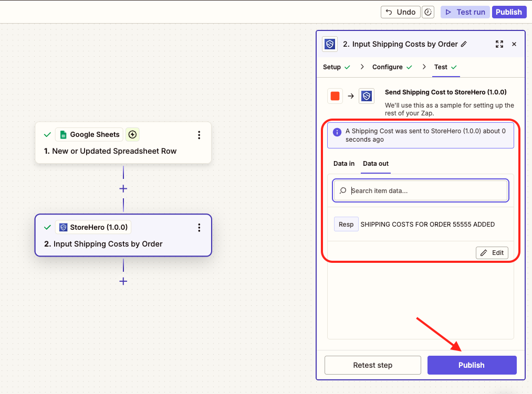Image resolution: width=532 pixels, height=394 pixels.
Task: Click StoreHero shield icon beside arrow
Action: coord(367,96)
